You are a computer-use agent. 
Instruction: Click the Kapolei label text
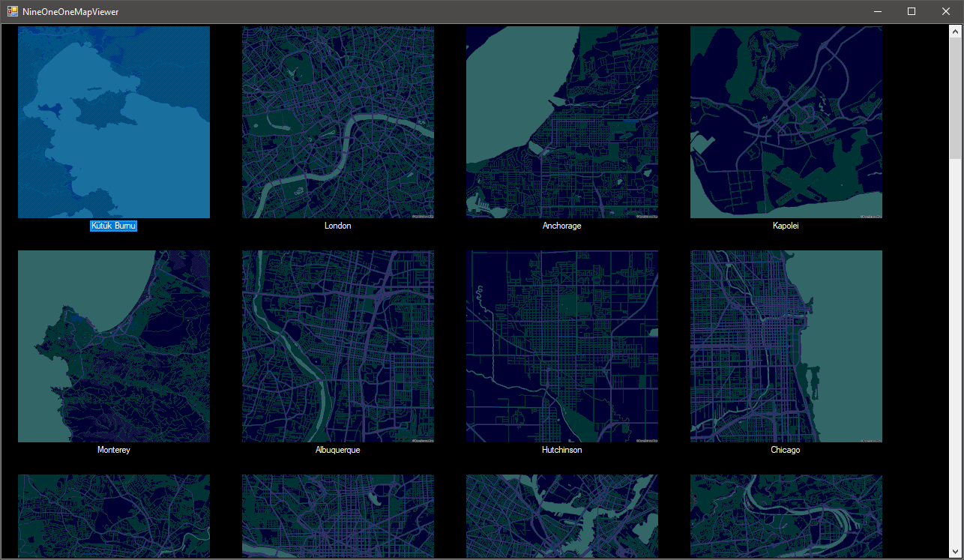pyautogui.click(x=786, y=226)
